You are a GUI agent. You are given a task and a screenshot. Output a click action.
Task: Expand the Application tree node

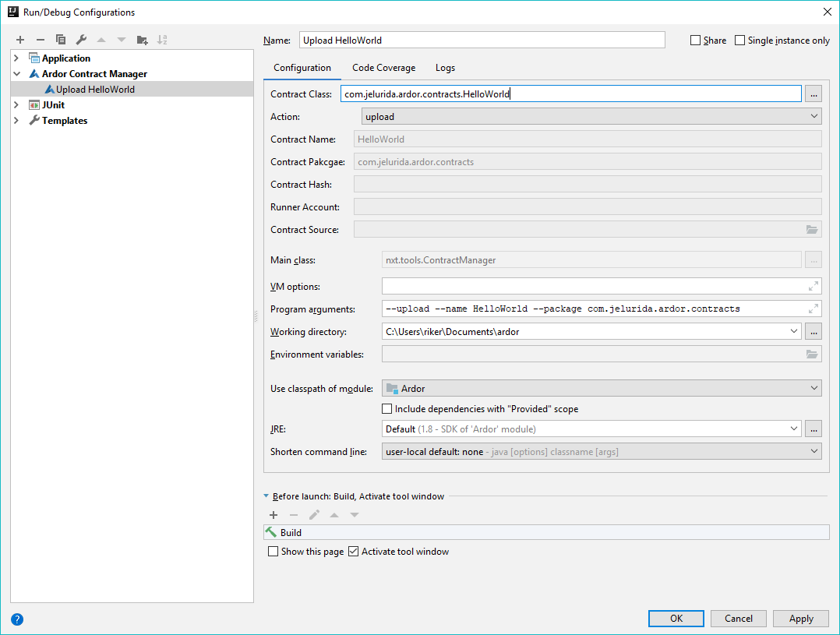tap(17, 58)
